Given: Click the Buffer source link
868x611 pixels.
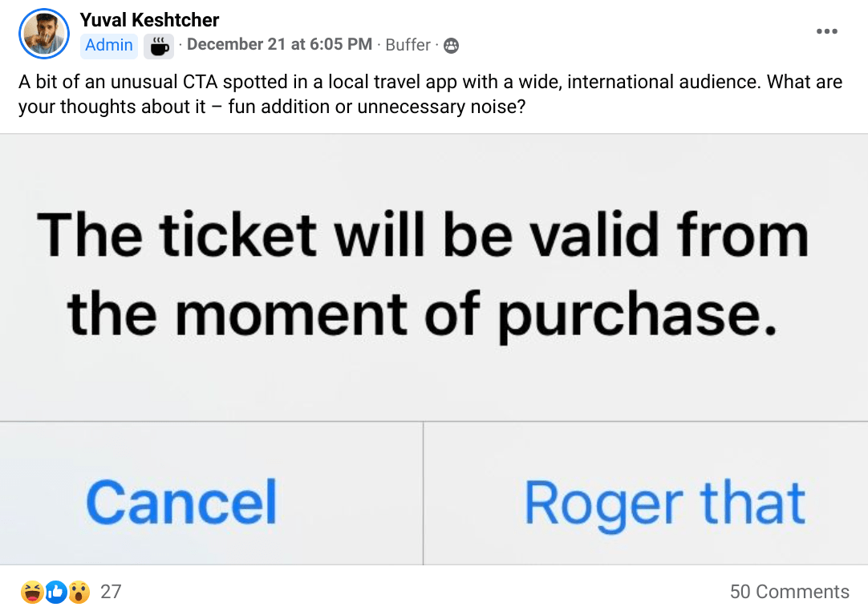Looking at the screenshot, I should 408,45.
